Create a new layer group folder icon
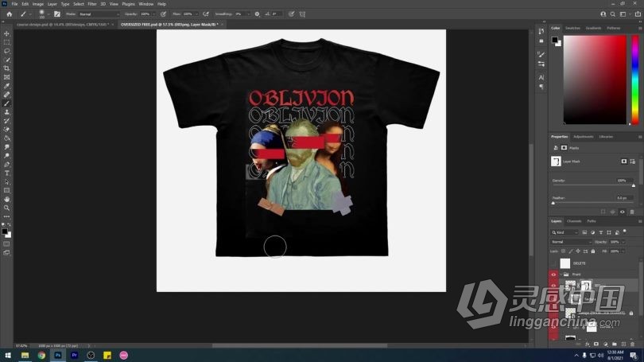The width and height of the screenshot is (644, 362). click(x=615, y=344)
